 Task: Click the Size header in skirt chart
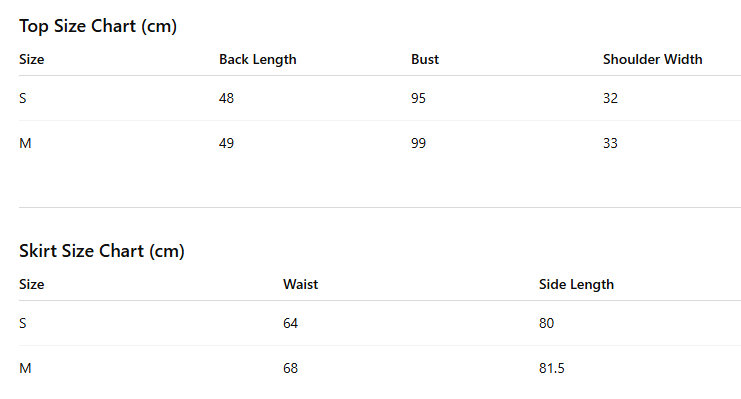click(32, 285)
